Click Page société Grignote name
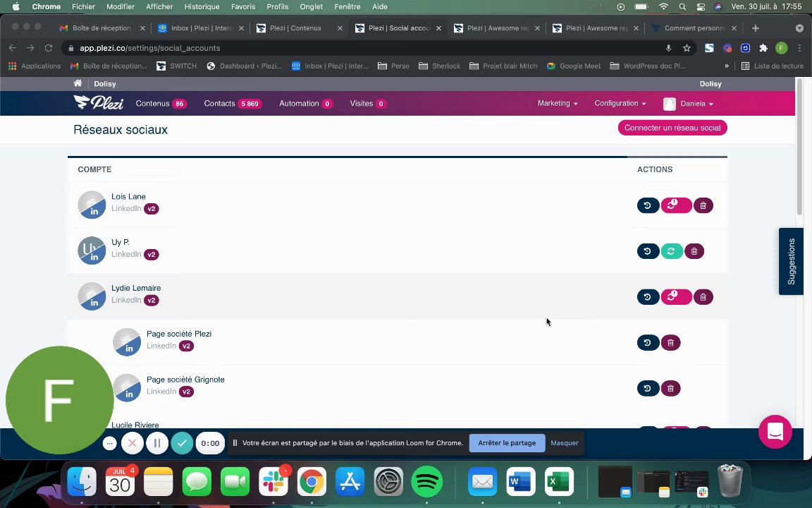 (x=185, y=380)
